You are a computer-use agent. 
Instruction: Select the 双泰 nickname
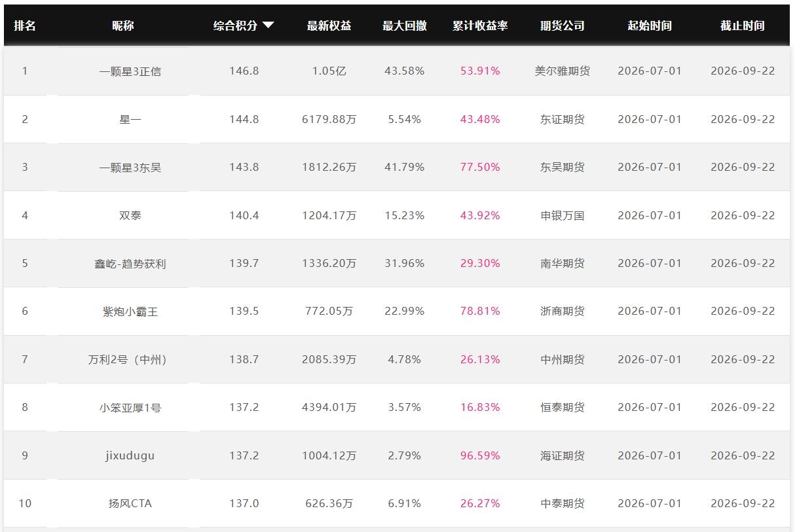click(130, 215)
